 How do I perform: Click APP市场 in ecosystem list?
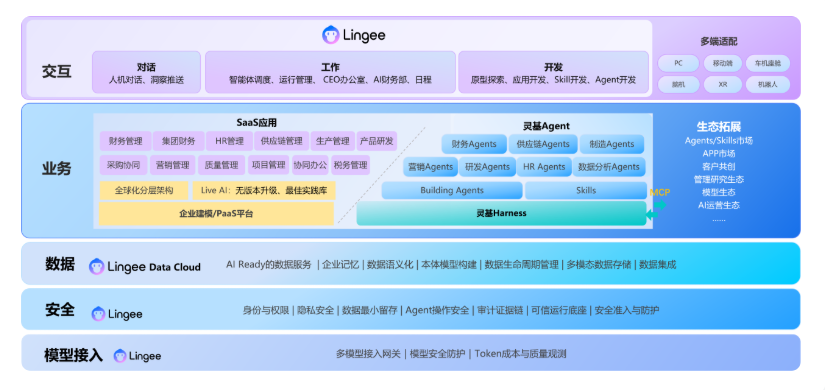719,154
